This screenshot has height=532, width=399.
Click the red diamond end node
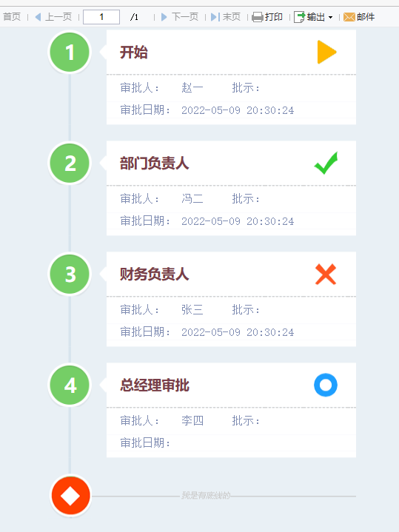point(70,496)
